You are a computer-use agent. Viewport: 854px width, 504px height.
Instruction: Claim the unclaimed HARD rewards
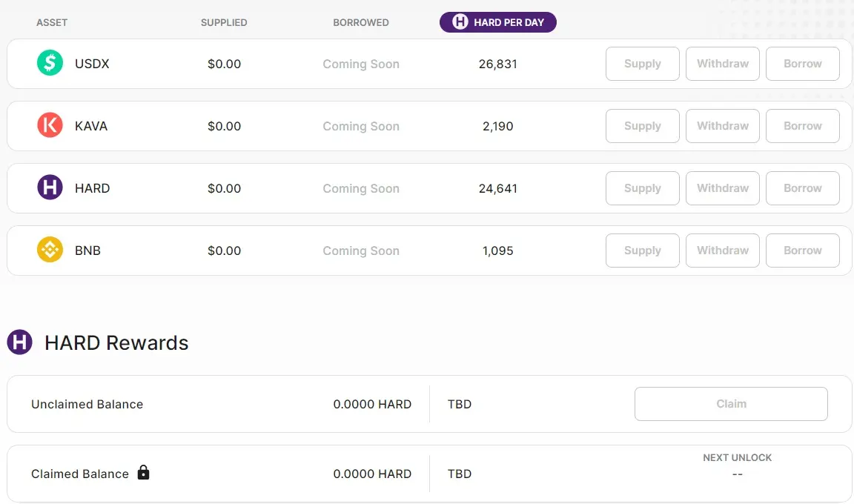(731, 404)
